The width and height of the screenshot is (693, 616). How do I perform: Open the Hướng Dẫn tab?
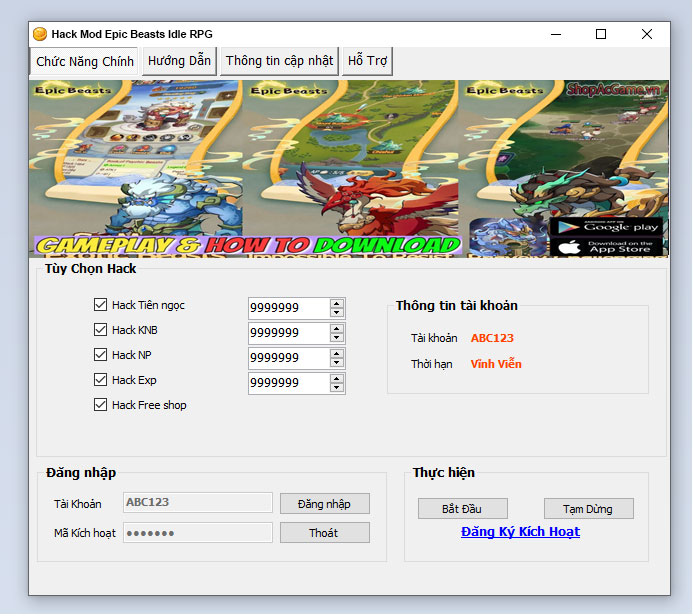(179, 61)
